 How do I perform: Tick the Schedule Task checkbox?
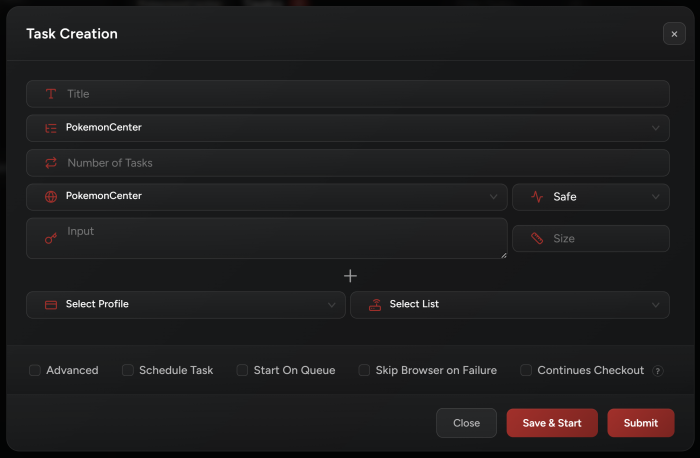[x=128, y=371]
